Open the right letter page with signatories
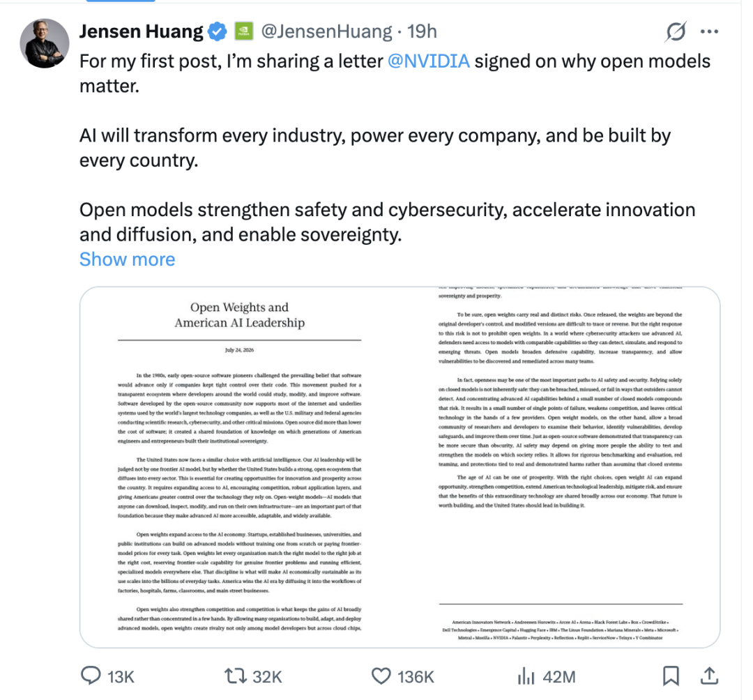Image resolution: width=753 pixels, height=700 pixels. pos(560,467)
